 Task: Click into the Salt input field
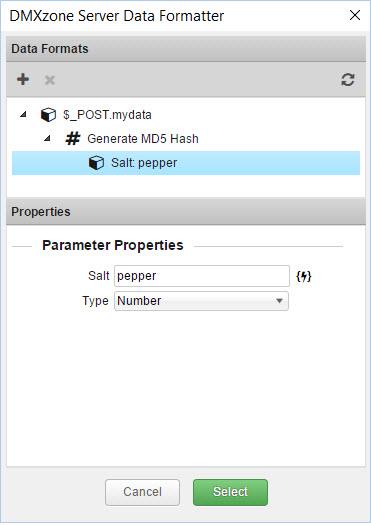(x=202, y=276)
